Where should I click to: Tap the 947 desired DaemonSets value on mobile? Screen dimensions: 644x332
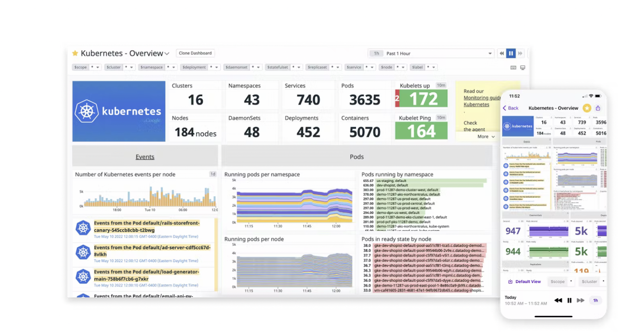click(513, 231)
